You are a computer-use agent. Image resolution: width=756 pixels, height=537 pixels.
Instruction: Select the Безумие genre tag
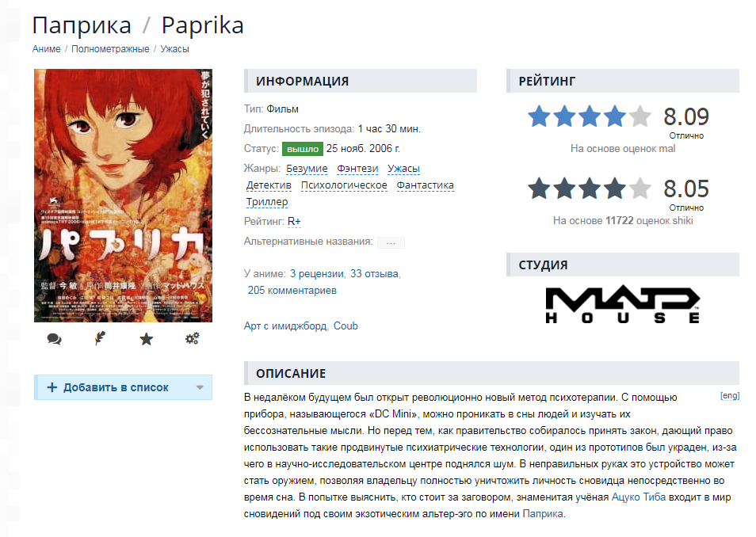pos(307,169)
